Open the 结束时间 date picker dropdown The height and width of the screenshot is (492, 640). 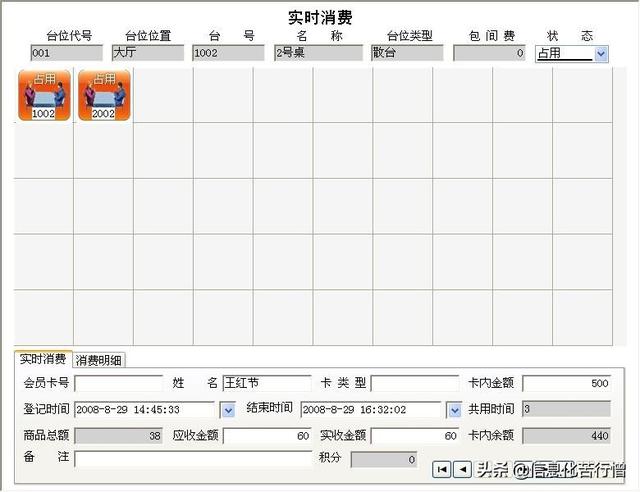point(454,410)
